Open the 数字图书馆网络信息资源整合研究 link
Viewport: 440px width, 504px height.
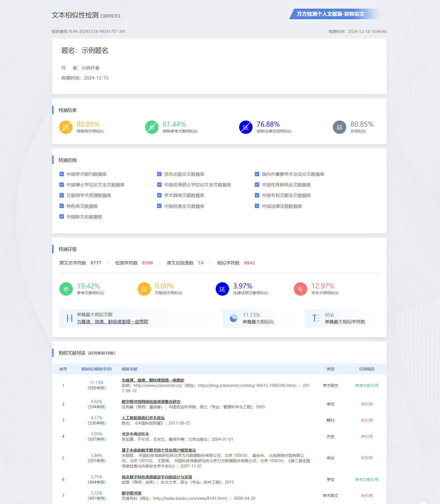[x=151, y=402]
